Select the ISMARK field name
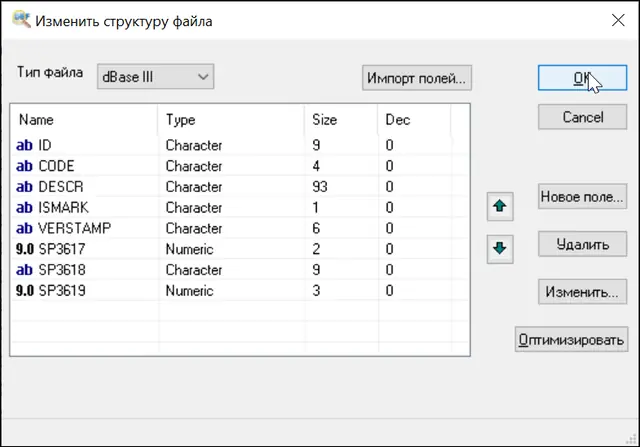The width and height of the screenshot is (640, 447). pos(63,208)
